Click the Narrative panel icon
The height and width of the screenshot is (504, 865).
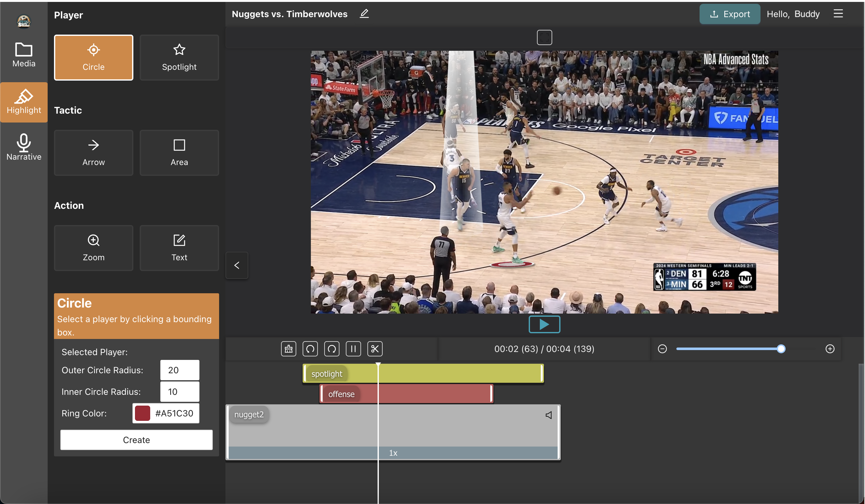click(24, 148)
